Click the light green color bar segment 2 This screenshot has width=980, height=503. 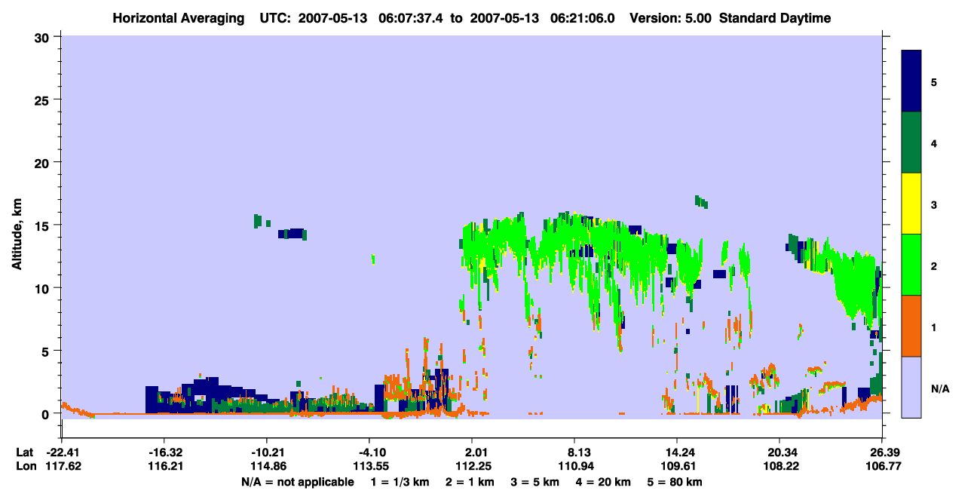[x=911, y=265]
